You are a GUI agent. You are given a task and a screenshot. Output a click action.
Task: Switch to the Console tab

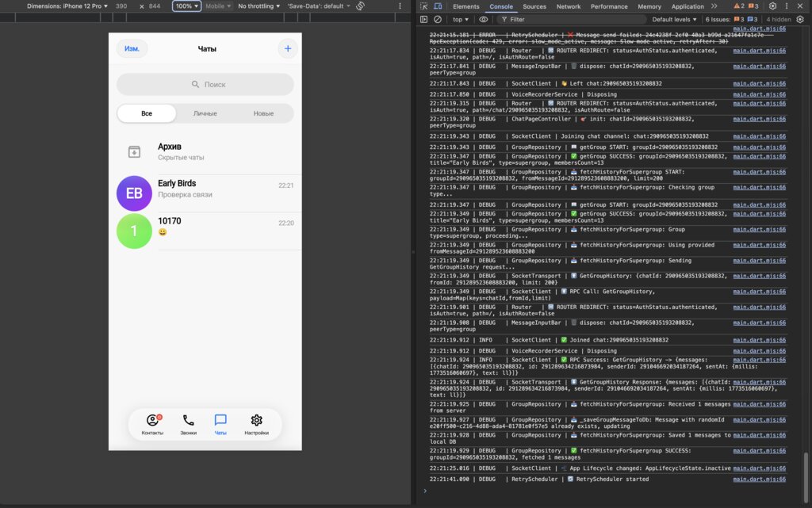click(x=501, y=6)
